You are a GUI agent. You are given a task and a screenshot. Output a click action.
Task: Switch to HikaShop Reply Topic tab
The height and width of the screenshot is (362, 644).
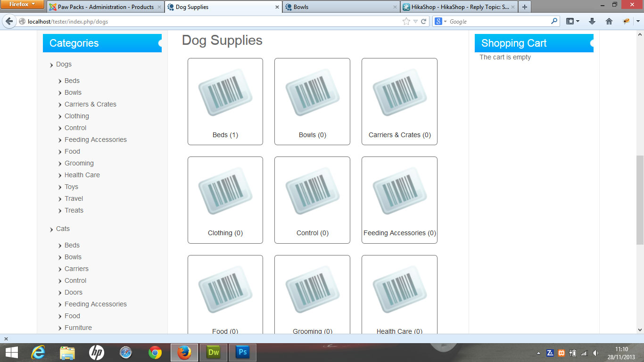[x=458, y=7]
